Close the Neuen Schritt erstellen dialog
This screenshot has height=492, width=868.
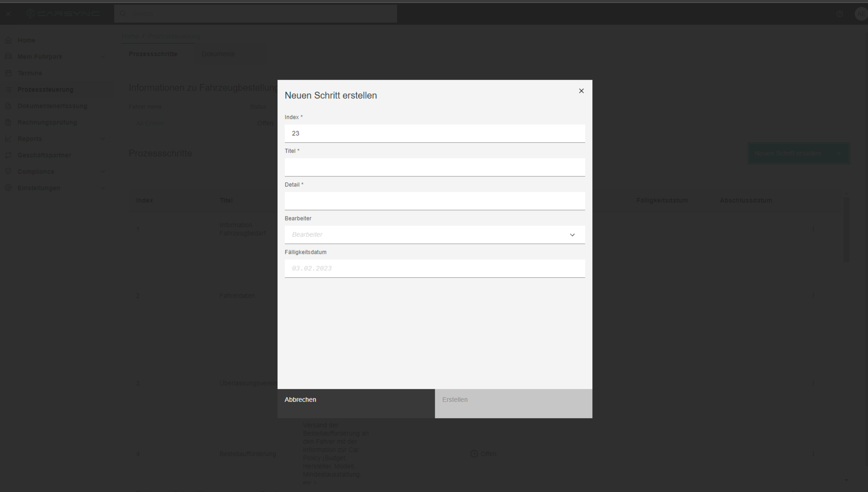[581, 91]
